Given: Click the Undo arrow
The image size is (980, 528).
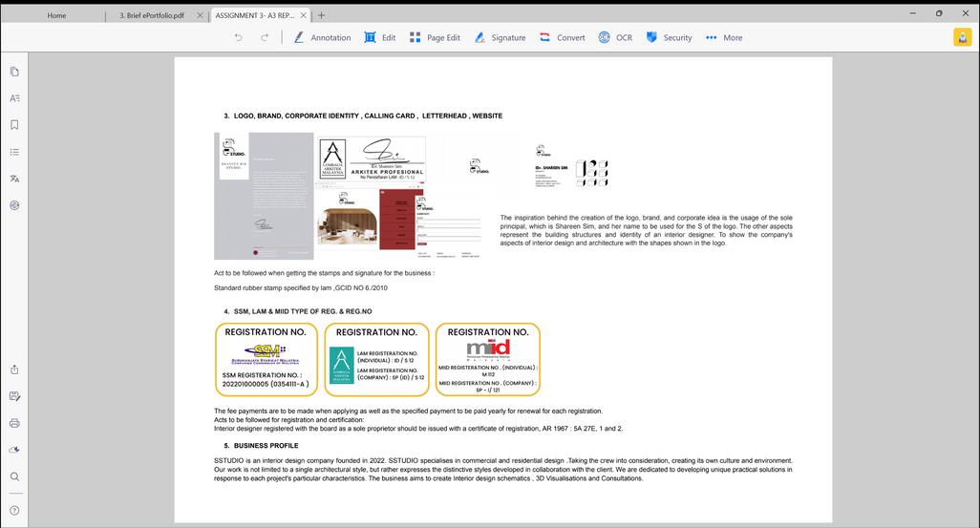Looking at the screenshot, I should (x=238, y=37).
